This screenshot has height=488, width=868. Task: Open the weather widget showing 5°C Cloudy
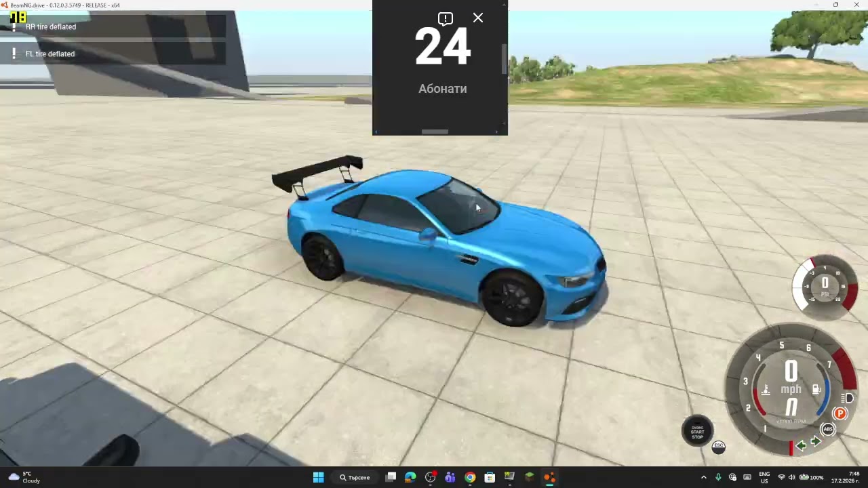[24, 477]
